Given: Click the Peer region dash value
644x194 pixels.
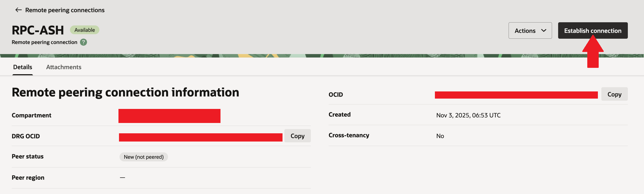Looking at the screenshot, I should [122, 178].
